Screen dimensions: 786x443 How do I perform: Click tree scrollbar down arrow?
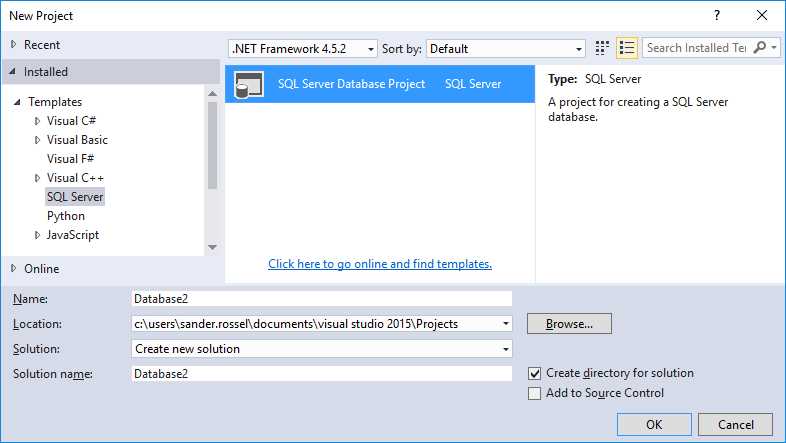[x=213, y=247]
